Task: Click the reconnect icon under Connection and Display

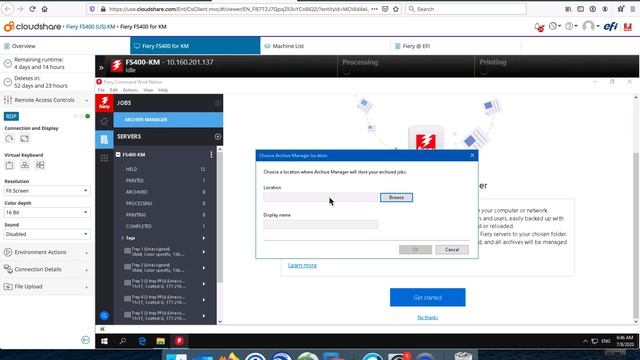Action: (9, 138)
